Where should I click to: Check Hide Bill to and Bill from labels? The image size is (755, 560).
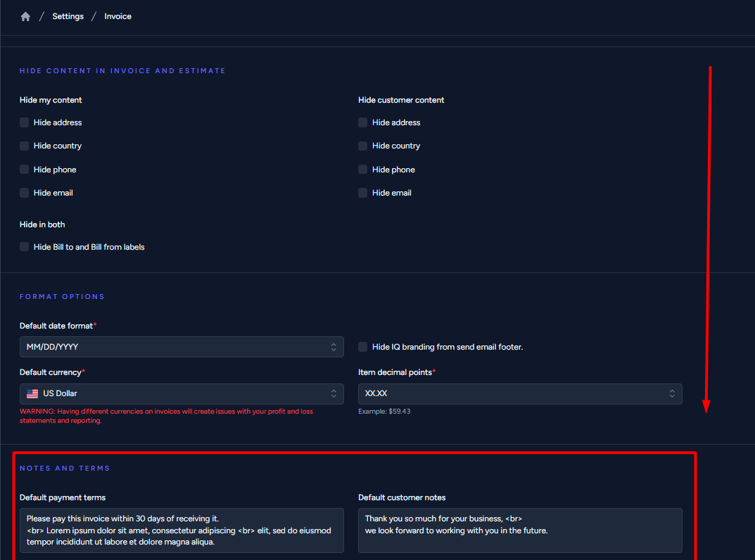(x=25, y=247)
